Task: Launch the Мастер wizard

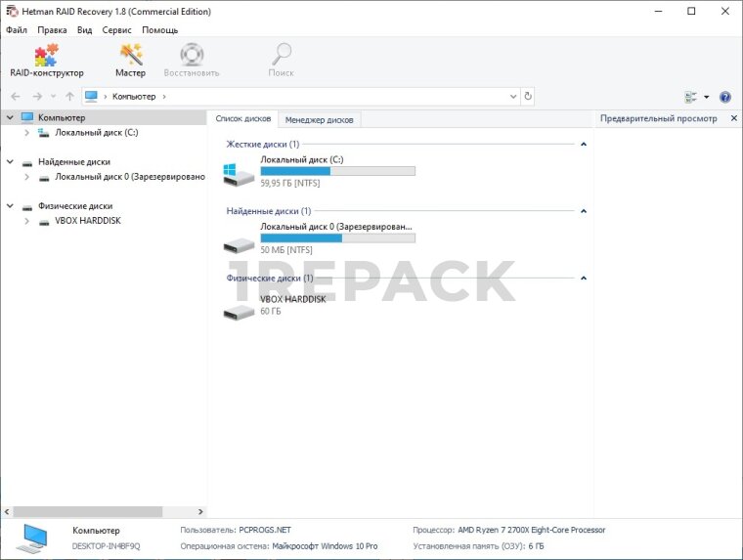Action: click(x=130, y=61)
